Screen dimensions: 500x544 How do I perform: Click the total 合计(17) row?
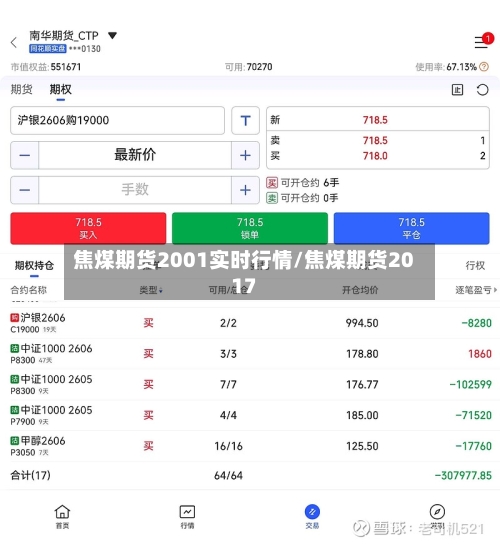click(250, 475)
